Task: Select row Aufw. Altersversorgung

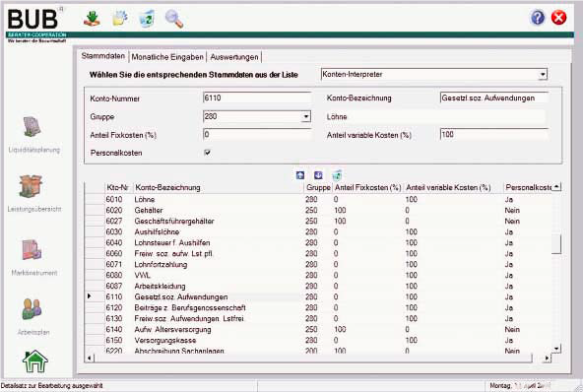Action: point(318,329)
